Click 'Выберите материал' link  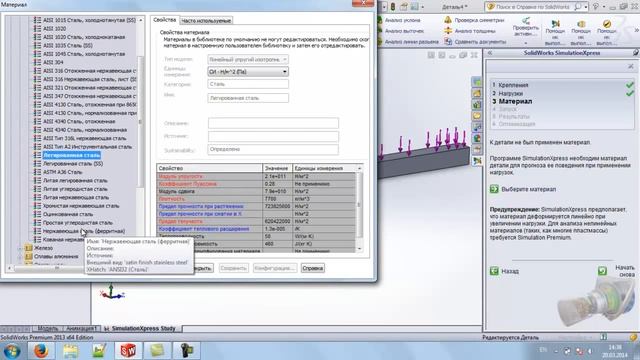coord(528,189)
